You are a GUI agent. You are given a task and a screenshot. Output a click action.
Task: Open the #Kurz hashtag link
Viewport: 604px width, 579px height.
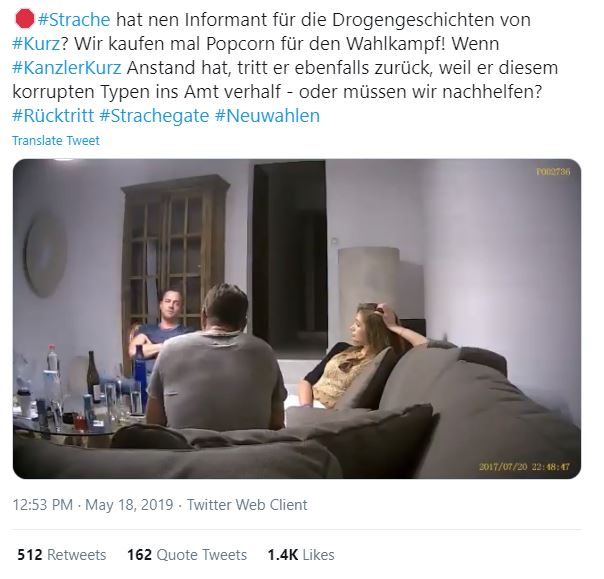(x=36, y=44)
